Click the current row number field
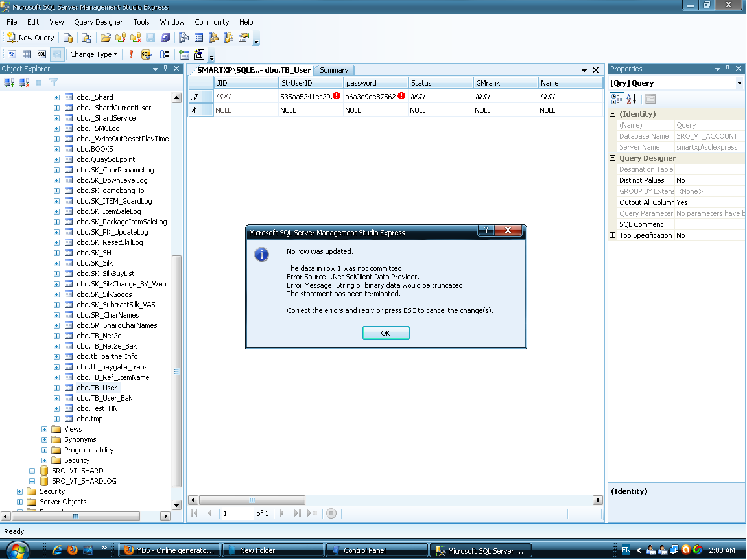 coord(236,513)
